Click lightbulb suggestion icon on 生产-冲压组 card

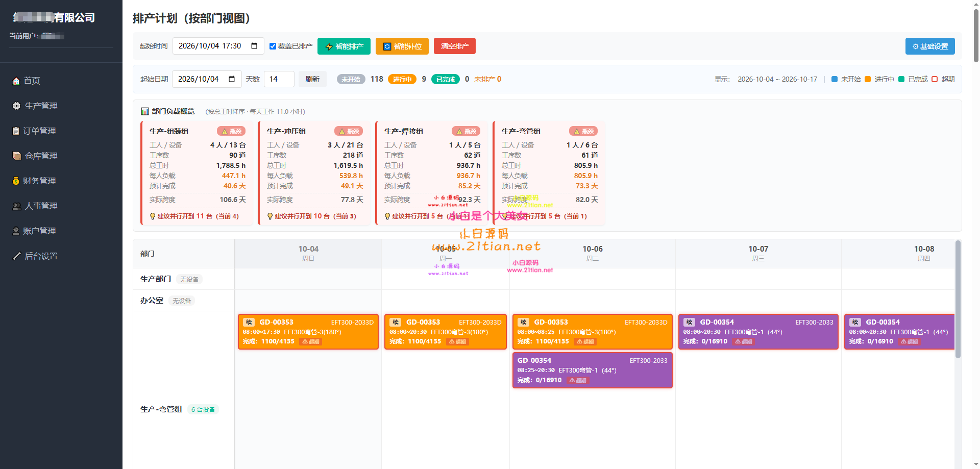pos(270,216)
